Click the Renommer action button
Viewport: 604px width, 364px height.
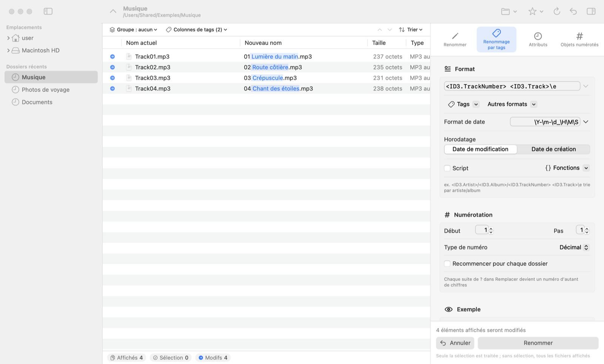coord(538,343)
